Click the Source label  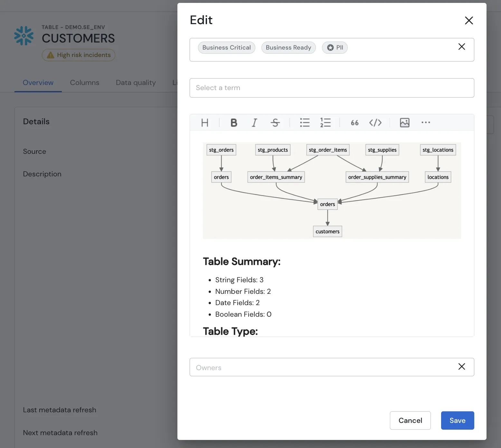point(34,152)
